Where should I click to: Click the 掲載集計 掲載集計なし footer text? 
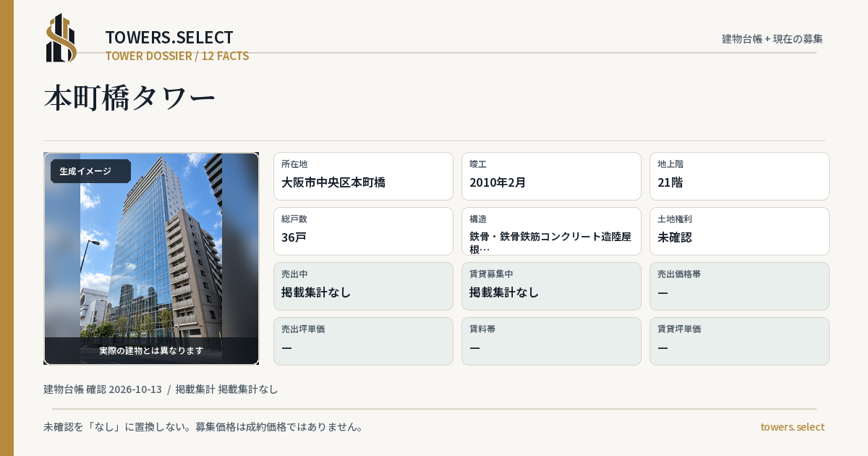(227, 389)
